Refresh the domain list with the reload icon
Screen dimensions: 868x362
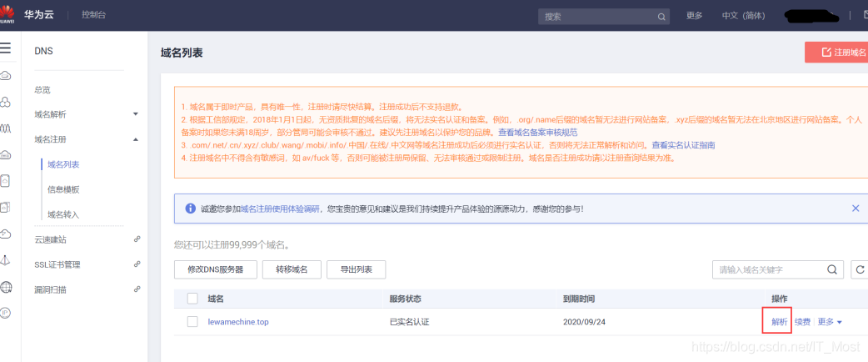point(860,269)
